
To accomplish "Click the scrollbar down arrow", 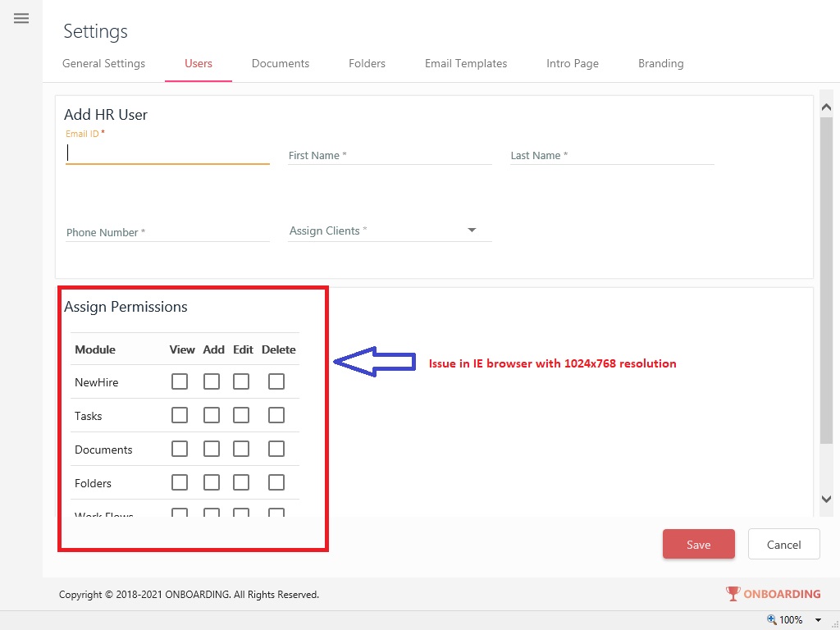I will click(826, 499).
